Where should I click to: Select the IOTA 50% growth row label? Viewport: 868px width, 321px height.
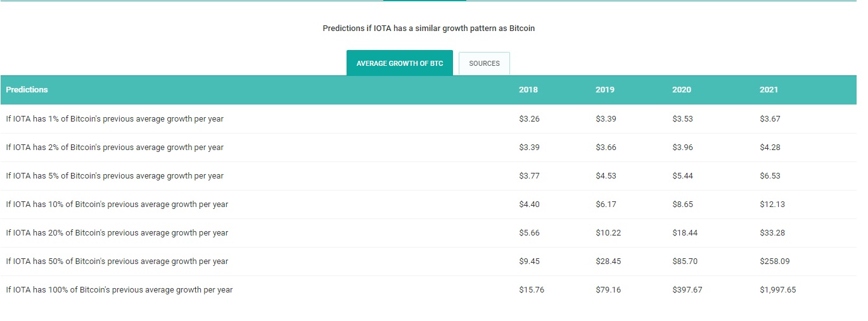(x=117, y=261)
